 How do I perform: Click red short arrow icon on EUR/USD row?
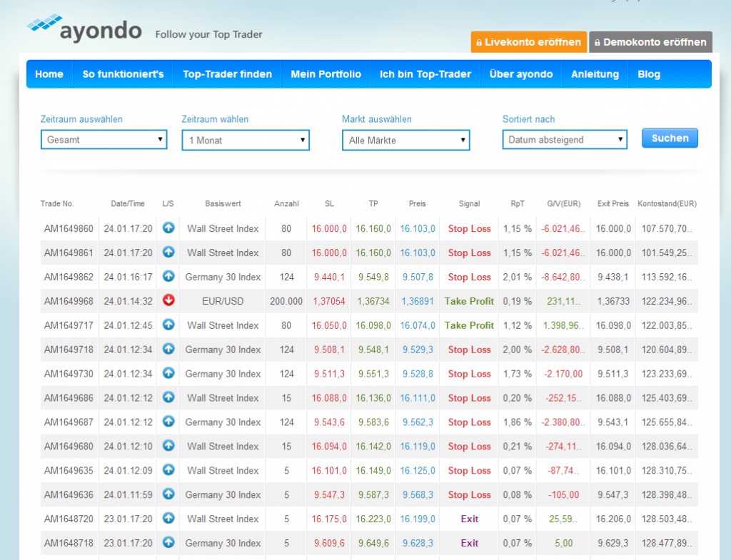168,301
